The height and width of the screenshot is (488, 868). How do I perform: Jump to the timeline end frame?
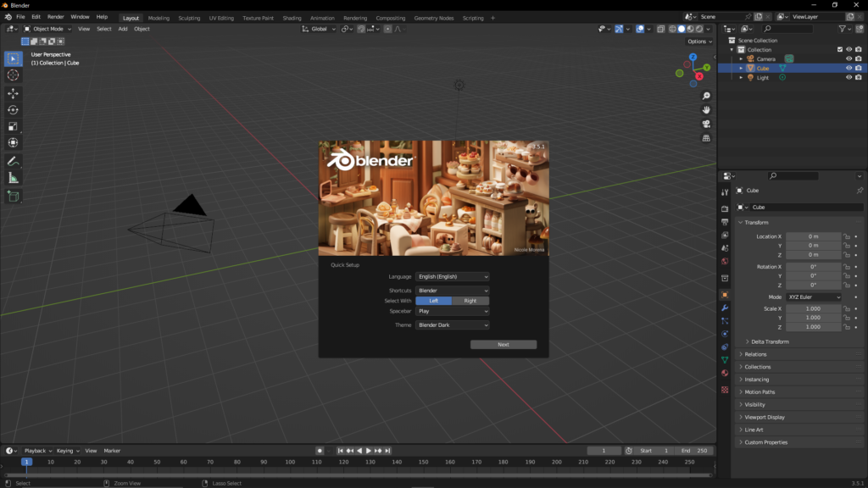pyautogui.click(x=387, y=451)
